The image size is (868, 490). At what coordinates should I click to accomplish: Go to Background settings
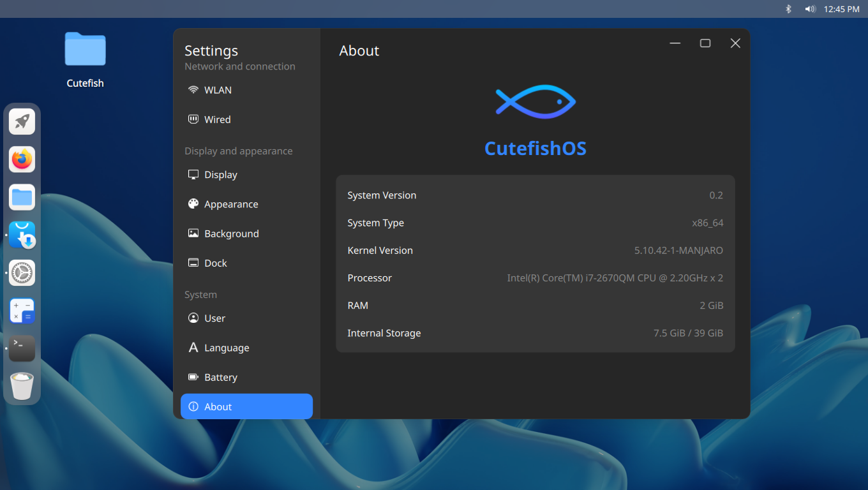[246, 234]
